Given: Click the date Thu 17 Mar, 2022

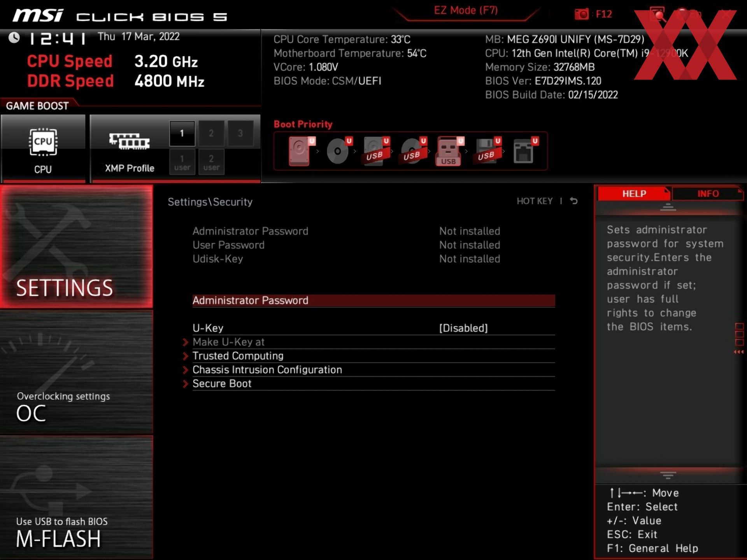Looking at the screenshot, I should pos(139,37).
